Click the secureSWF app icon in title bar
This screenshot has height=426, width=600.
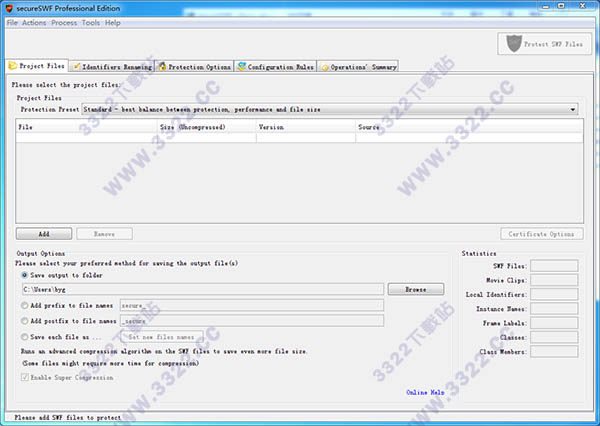[x=9, y=8]
